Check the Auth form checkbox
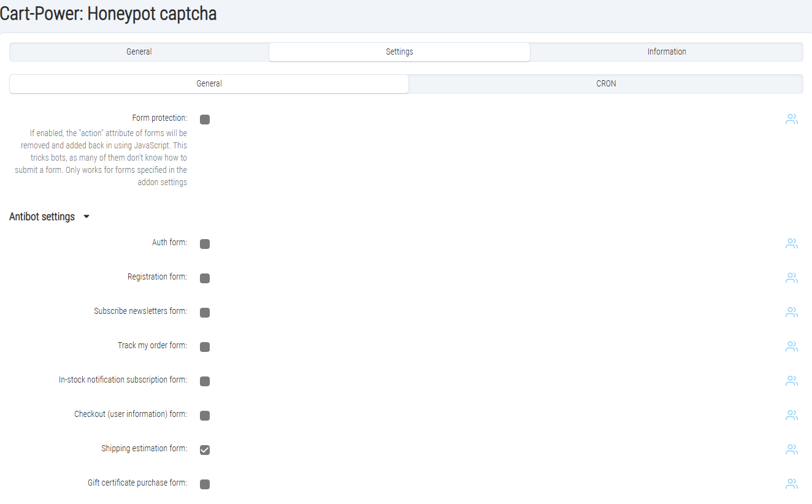Viewport: 812px width, 504px height. (205, 244)
